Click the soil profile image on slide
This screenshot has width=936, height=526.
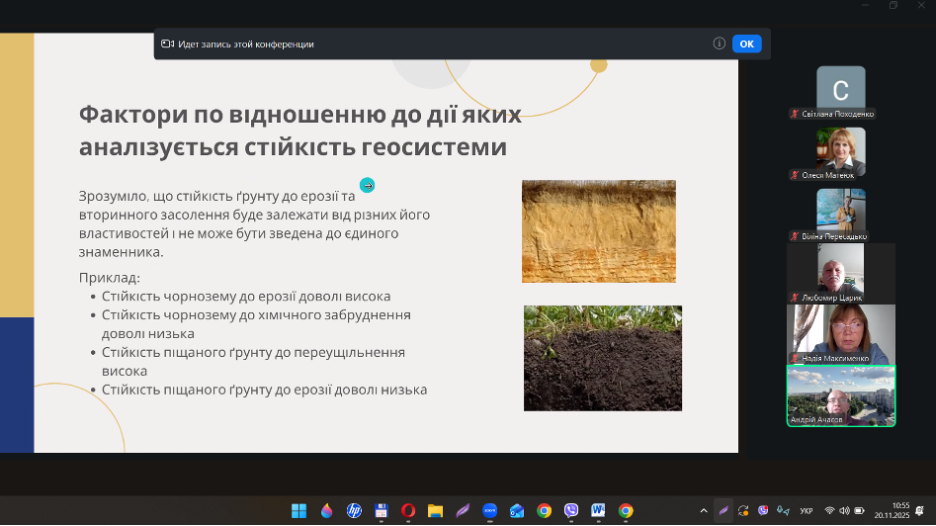598,231
